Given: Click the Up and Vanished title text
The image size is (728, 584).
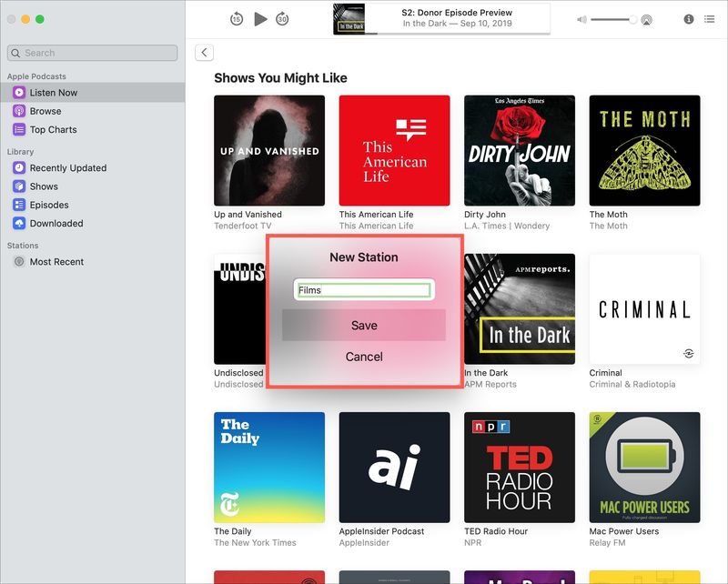Looking at the screenshot, I should [x=248, y=215].
